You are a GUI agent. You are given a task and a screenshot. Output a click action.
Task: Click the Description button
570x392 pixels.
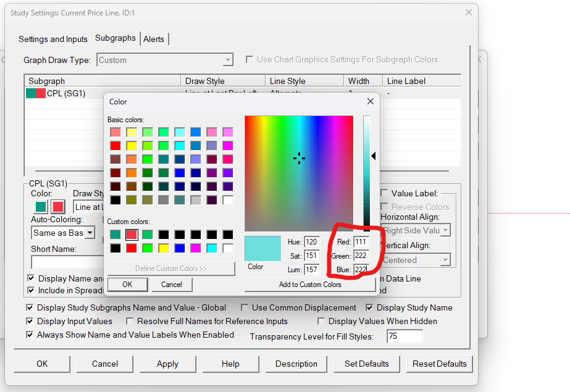(x=296, y=364)
